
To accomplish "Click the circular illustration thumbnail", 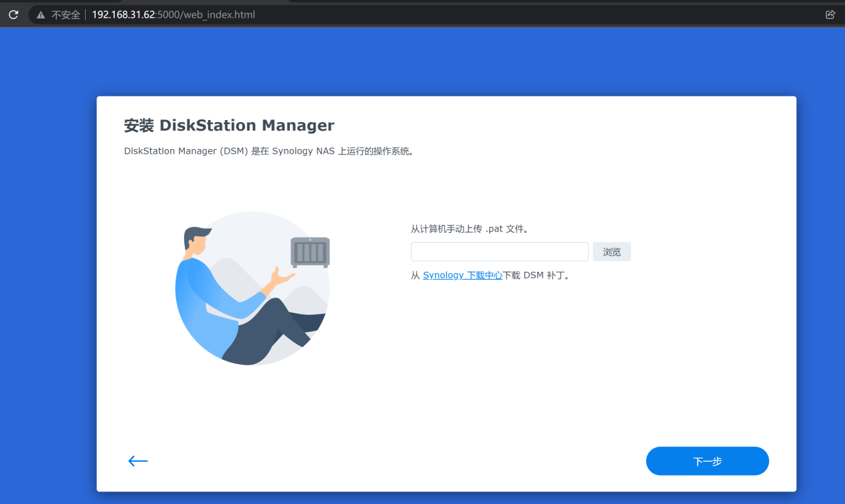I will tap(252, 288).
